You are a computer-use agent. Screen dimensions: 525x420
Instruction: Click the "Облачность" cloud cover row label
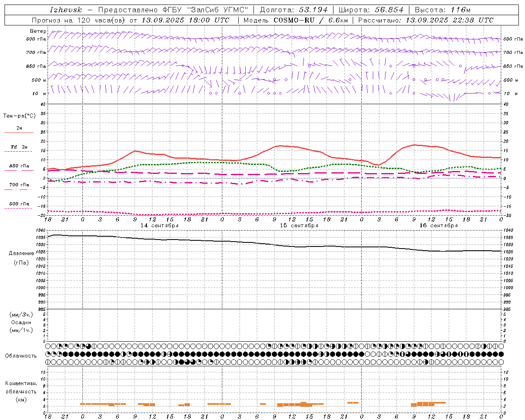(x=21, y=356)
